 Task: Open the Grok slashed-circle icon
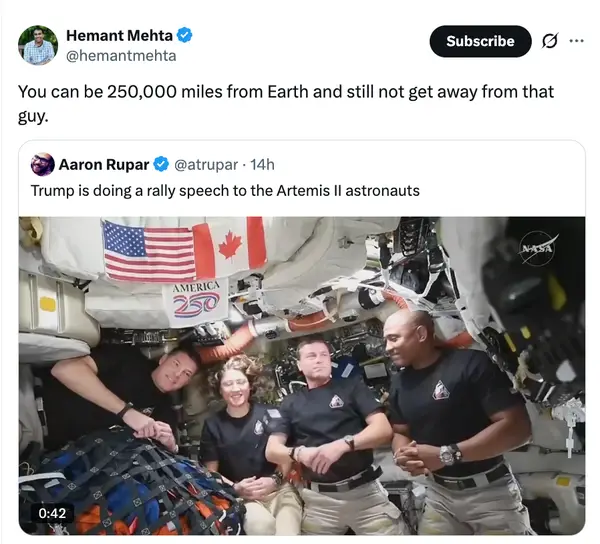[x=549, y=41]
